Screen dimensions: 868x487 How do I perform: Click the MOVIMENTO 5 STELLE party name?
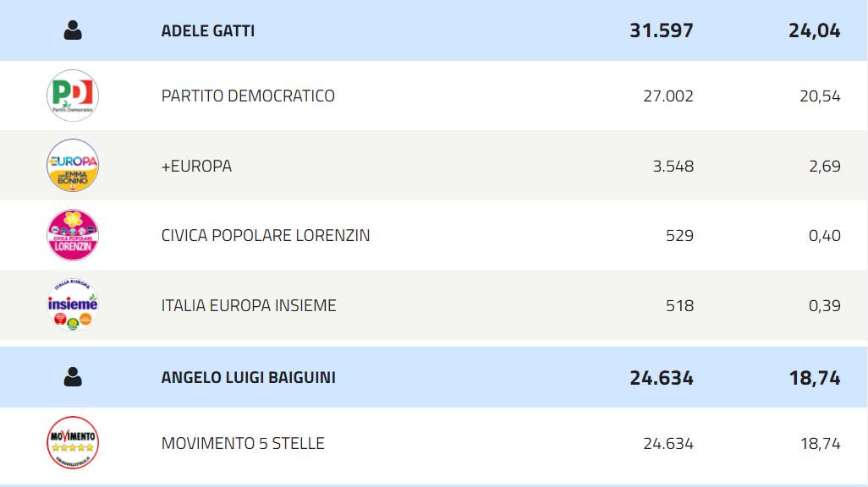[x=243, y=444]
